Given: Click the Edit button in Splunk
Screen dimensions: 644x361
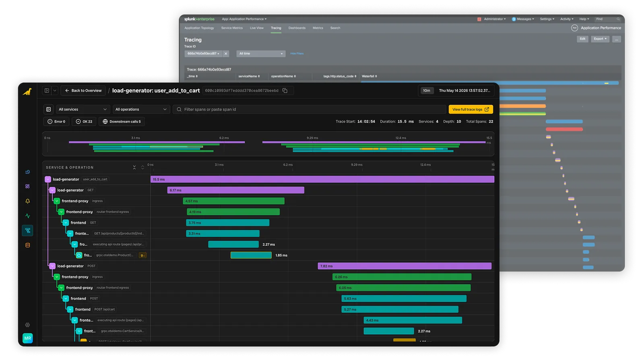Looking at the screenshot, I should pyautogui.click(x=582, y=39).
